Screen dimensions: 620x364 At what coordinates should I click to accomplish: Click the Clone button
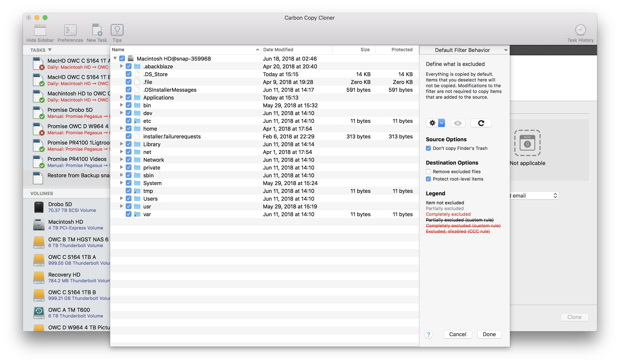[x=575, y=317]
